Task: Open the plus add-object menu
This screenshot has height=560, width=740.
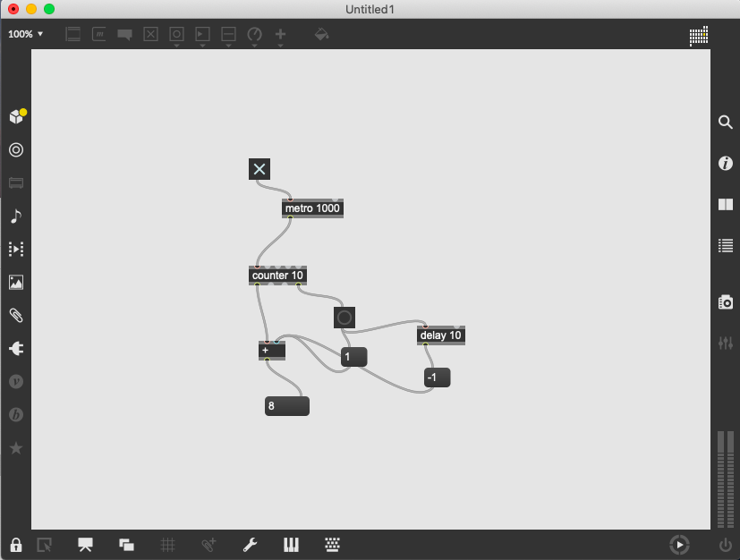Action: pos(280,34)
